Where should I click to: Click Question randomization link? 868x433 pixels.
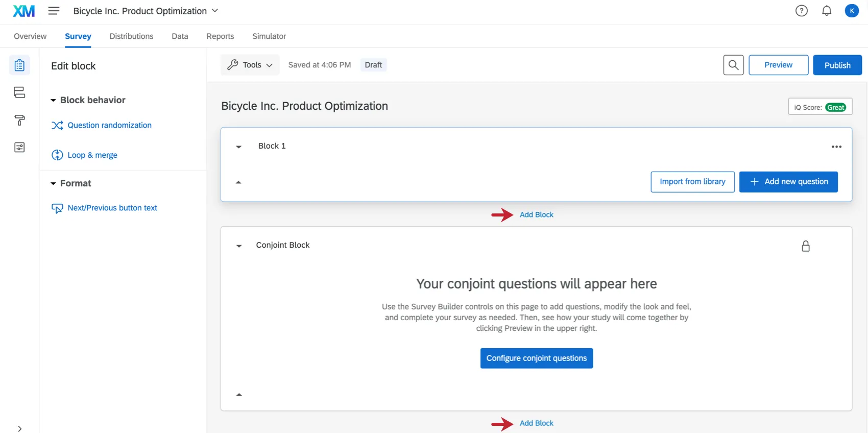click(x=109, y=125)
